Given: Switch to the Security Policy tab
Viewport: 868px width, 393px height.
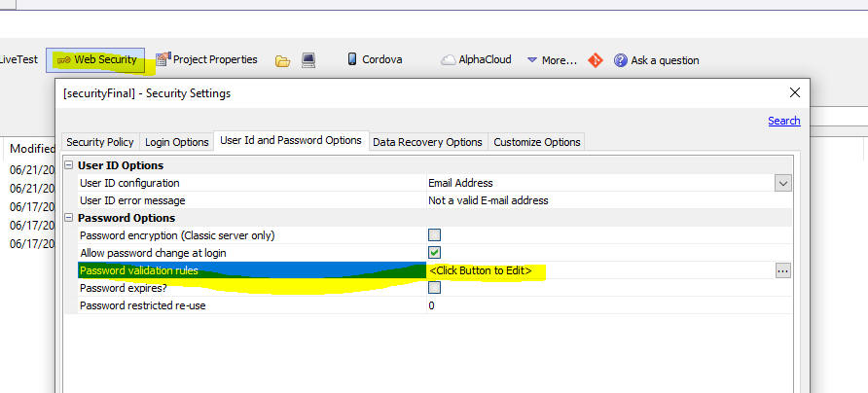Looking at the screenshot, I should (100, 142).
